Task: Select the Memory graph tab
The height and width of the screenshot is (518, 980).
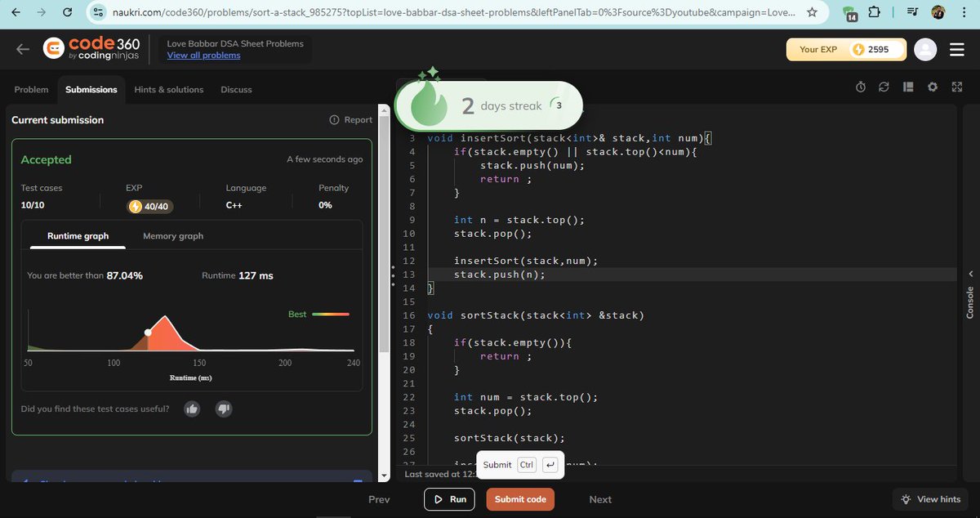Action: point(173,235)
